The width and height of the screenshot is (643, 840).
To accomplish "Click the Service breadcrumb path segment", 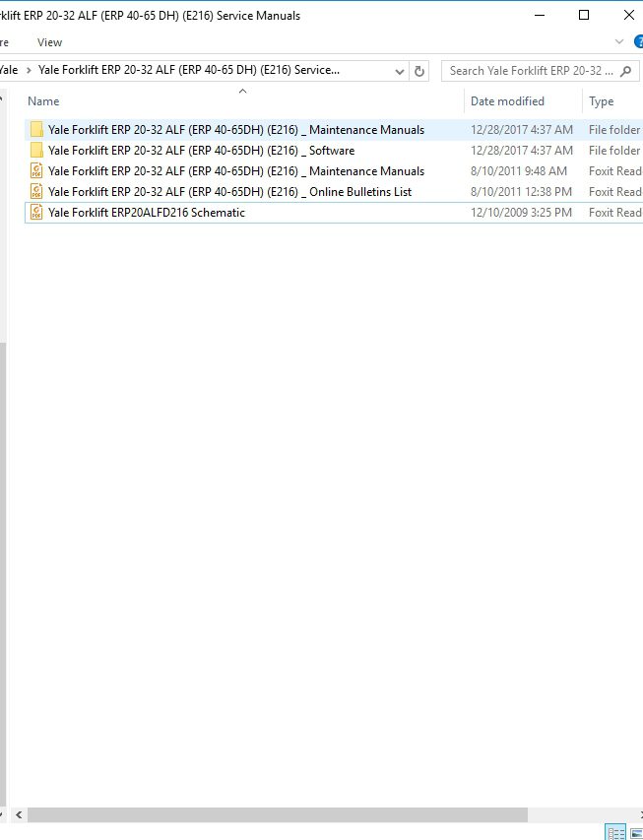I will tap(189, 70).
